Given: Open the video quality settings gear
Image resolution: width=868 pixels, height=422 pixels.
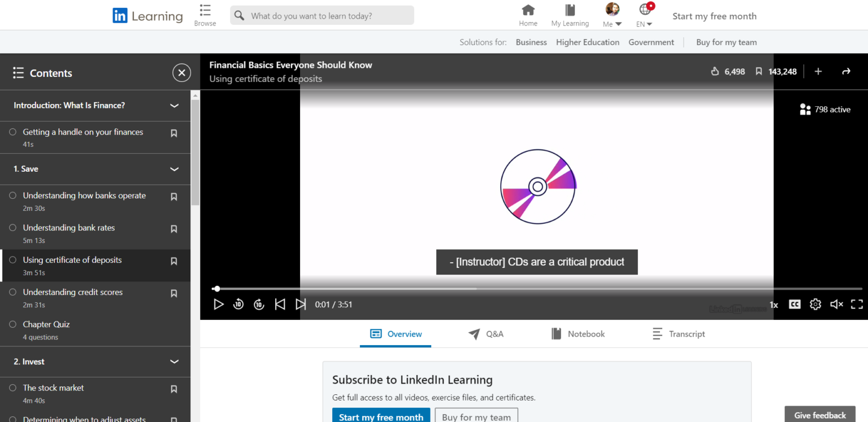Looking at the screenshot, I should [815, 304].
